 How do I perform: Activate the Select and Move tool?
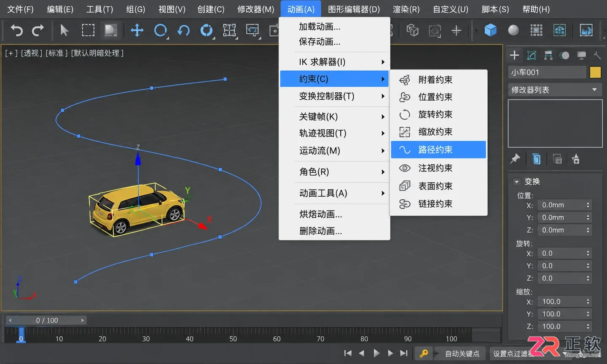click(x=137, y=30)
